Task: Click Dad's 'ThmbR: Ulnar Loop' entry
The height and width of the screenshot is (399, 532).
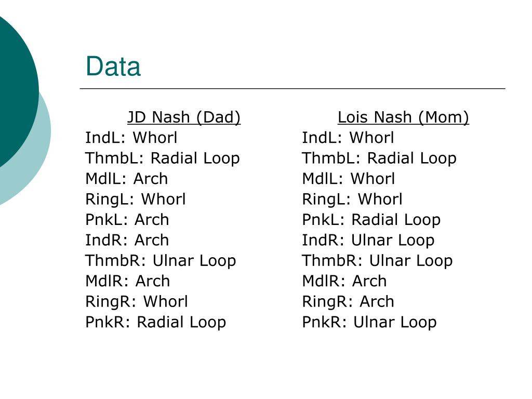Action: (x=161, y=261)
